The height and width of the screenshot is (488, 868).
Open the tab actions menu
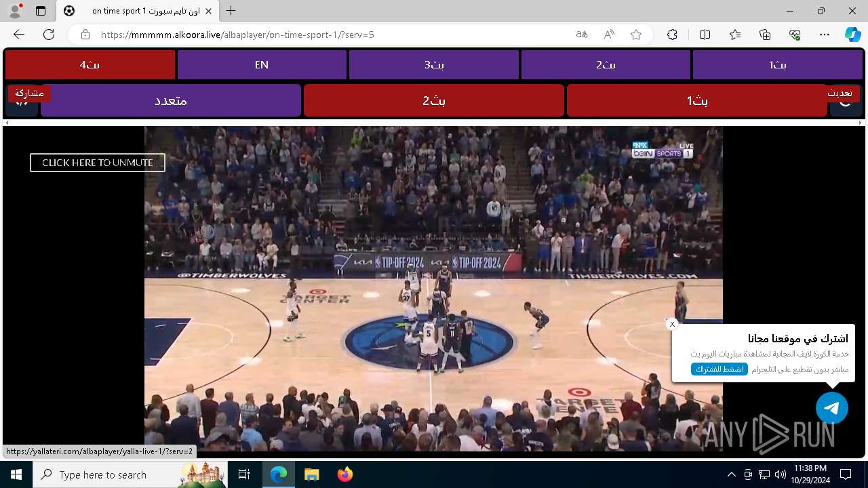pos(41,11)
